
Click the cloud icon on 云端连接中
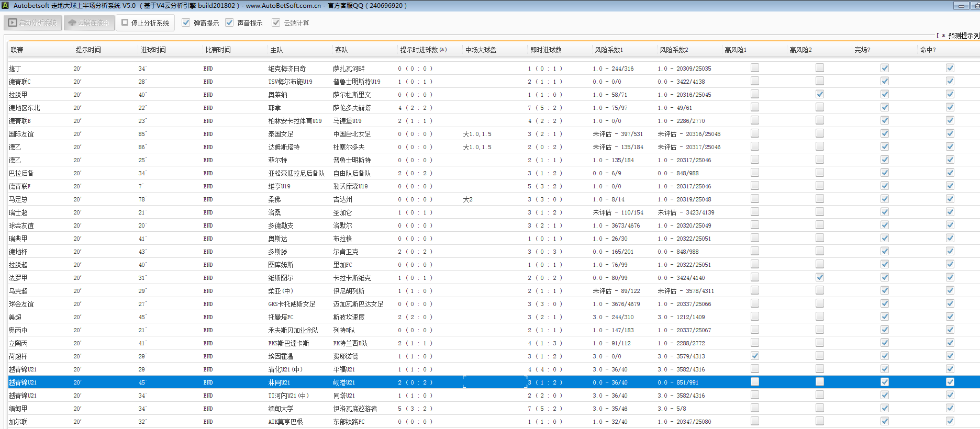coord(72,23)
